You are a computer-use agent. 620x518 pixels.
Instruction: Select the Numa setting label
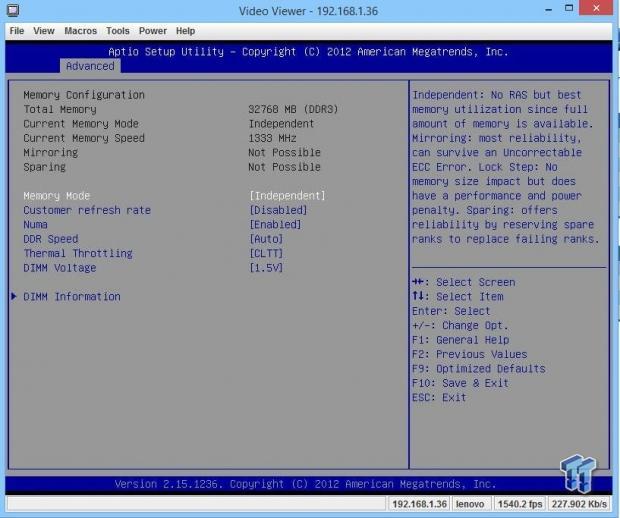pos(35,225)
